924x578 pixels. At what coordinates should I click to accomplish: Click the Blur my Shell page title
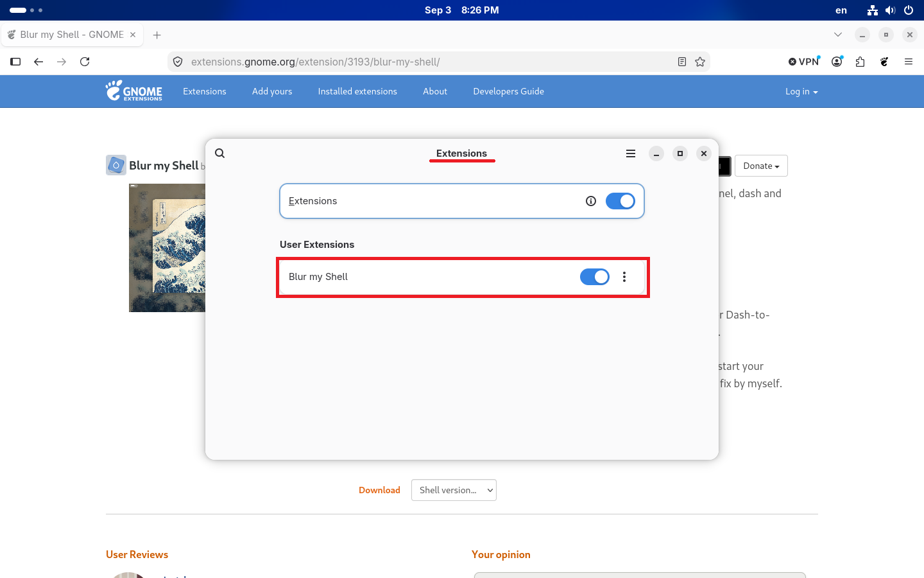(164, 166)
